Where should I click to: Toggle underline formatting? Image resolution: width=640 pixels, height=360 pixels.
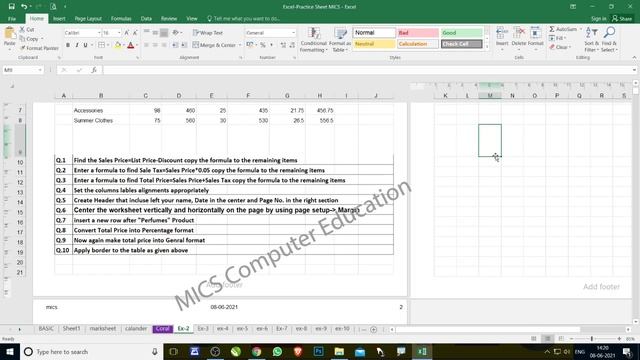[85, 45]
